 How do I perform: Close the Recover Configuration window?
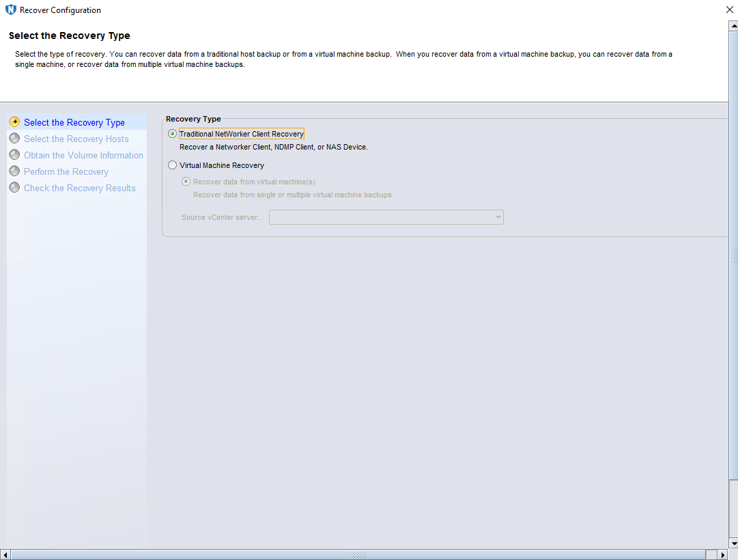point(730,10)
